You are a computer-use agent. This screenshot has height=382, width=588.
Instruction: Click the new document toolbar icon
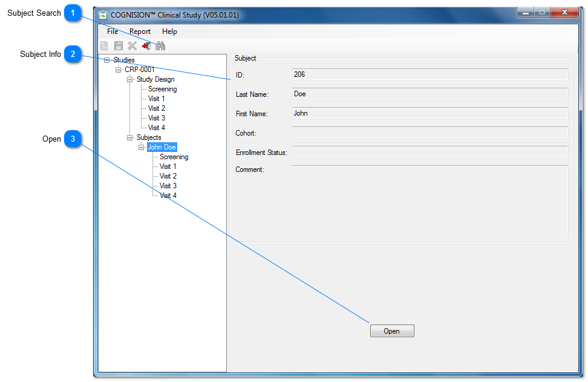(105, 46)
